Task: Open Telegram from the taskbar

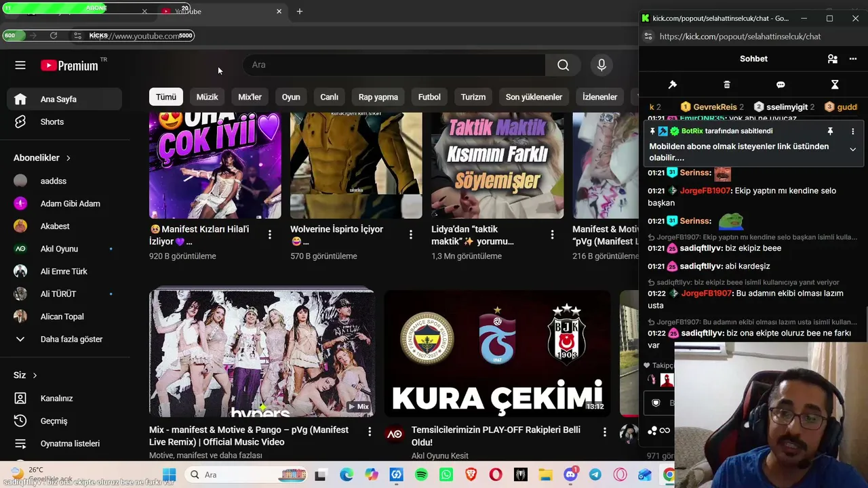Action: (x=595, y=475)
